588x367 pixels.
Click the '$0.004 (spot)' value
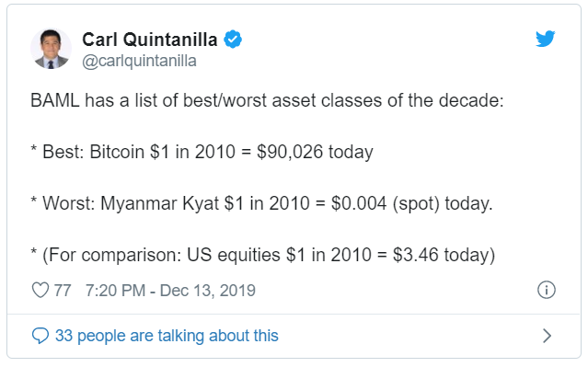tap(386, 203)
